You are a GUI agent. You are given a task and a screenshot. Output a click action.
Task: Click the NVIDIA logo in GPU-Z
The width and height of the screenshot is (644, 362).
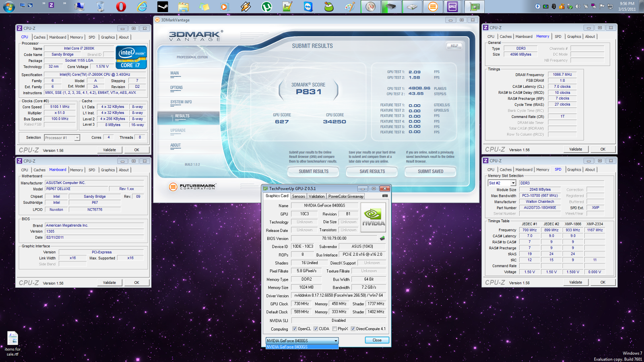[373, 217]
